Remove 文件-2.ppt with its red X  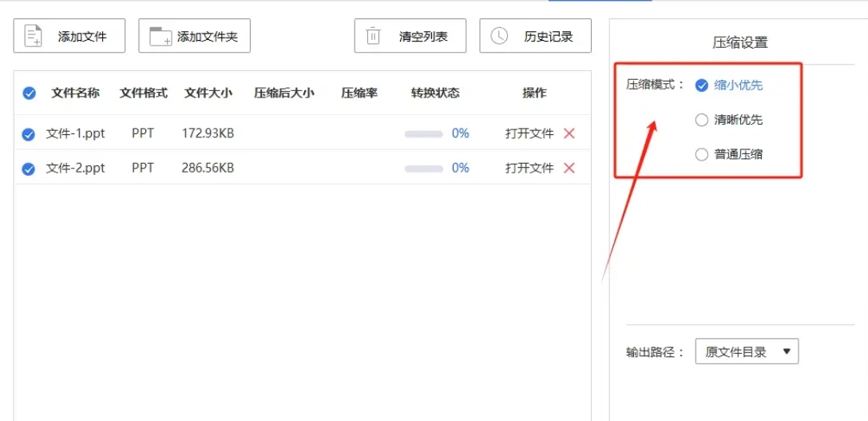[569, 168]
